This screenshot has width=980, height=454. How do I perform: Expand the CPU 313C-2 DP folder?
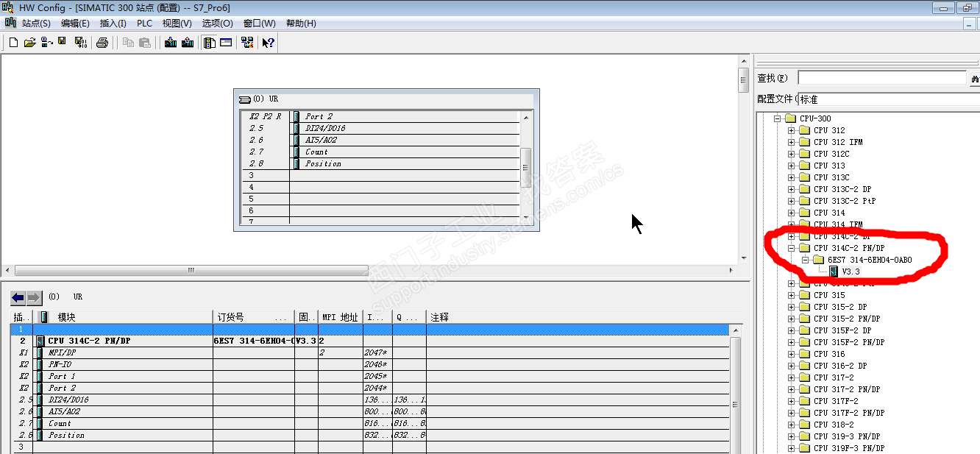792,189
